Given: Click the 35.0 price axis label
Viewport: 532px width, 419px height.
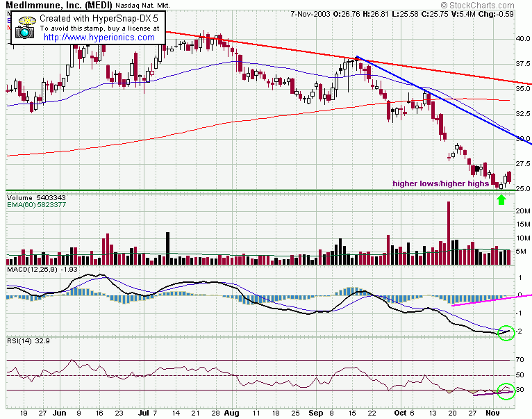Looking at the screenshot, I should coord(523,89).
